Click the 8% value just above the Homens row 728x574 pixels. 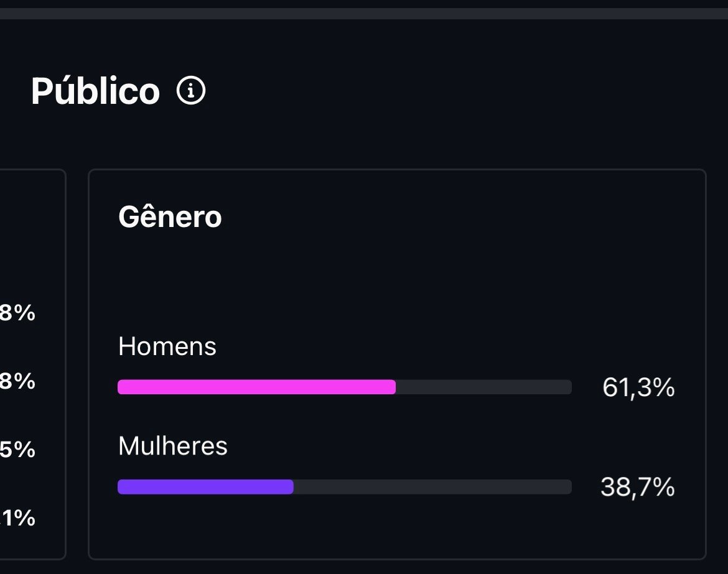(17, 313)
